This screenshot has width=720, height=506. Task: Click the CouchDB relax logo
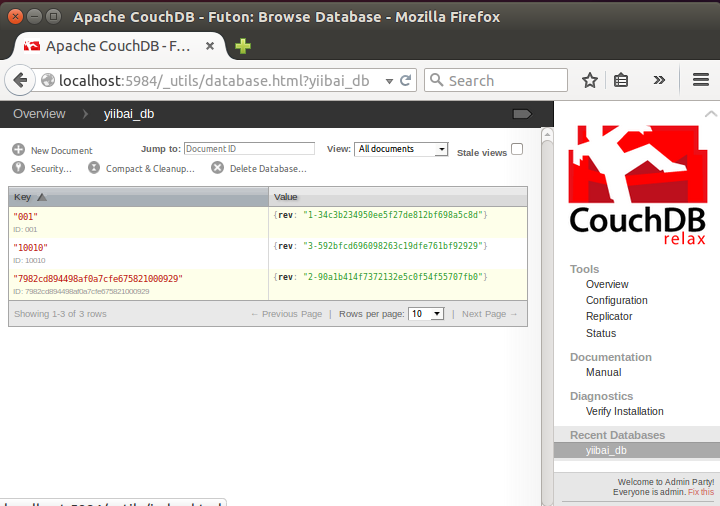click(637, 187)
